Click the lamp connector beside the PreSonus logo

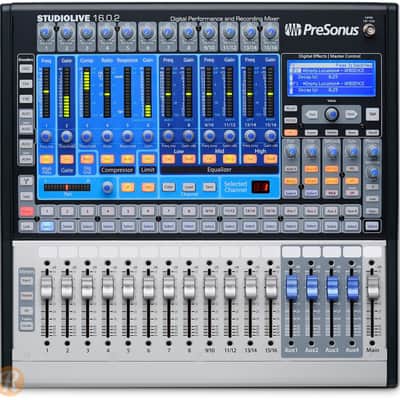coord(370,30)
